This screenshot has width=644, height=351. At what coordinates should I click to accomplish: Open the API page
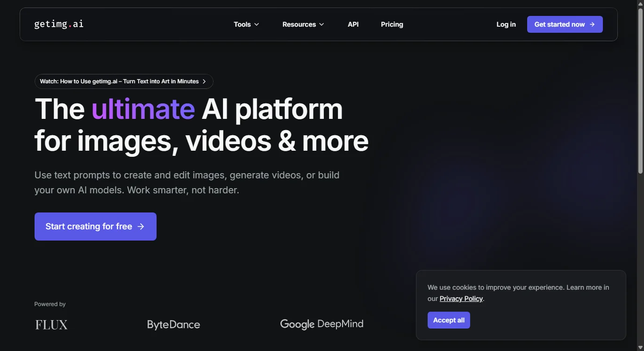(x=353, y=24)
